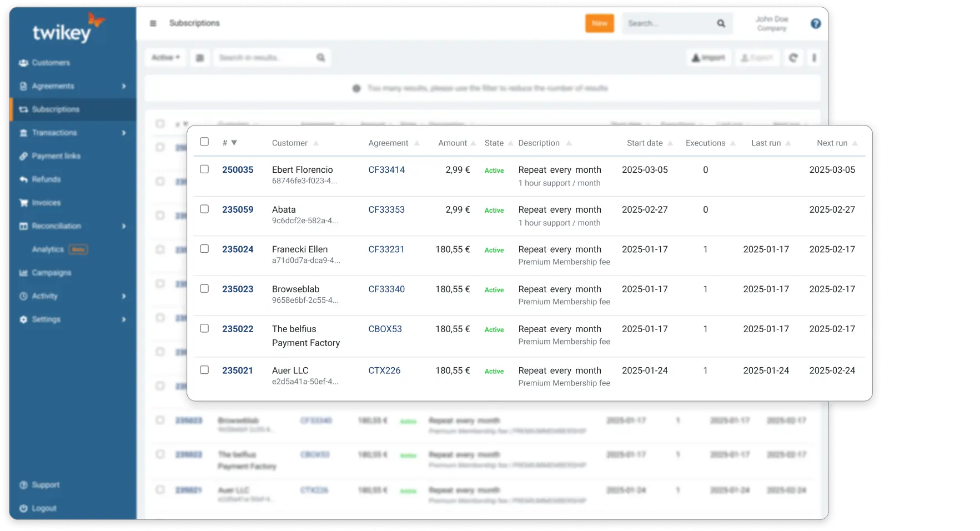
Task: Click customer name Abata
Action: 284,210
